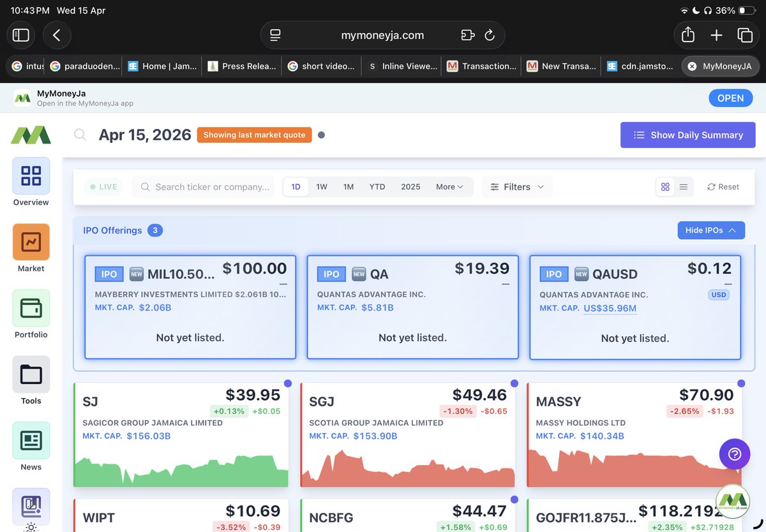Select the 1M time range
Image resolution: width=766 pixels, height=532 pixels.
(349, 187)
